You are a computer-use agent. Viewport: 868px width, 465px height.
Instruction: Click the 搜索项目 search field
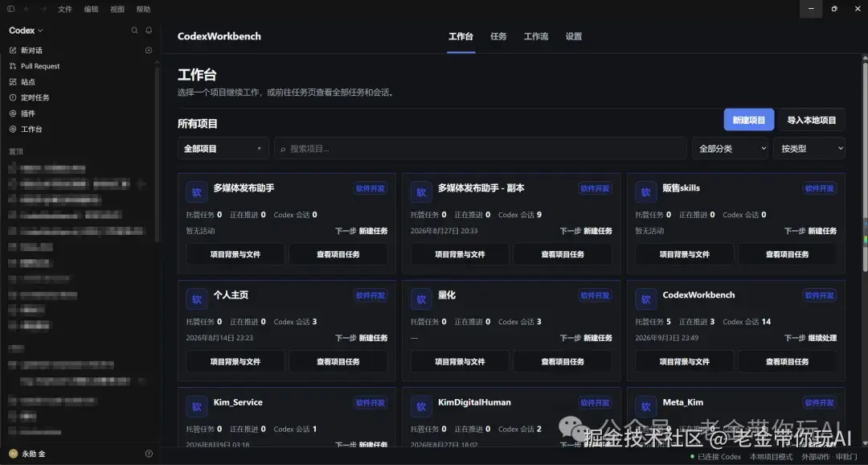click(481, 149)
